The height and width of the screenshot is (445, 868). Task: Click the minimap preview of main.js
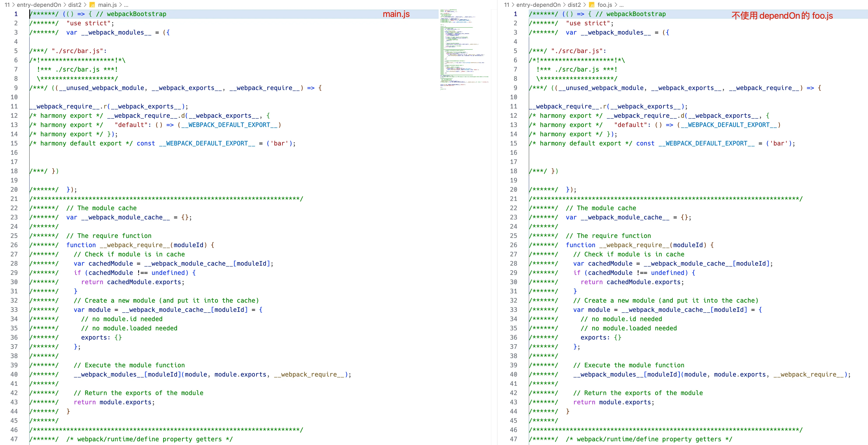(464, 49)
